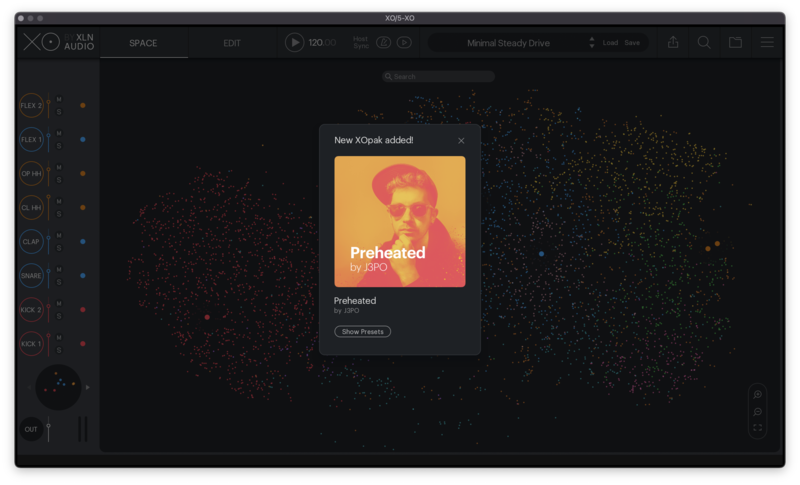Open the hamburger menu
The height and width of the screenshot is (485, 800).
point(767,42)
